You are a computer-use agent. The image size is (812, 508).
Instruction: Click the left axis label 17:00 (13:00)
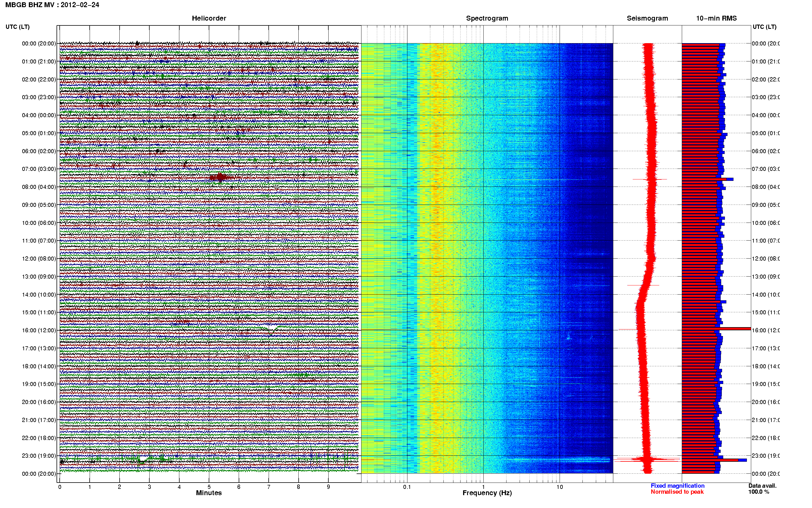pos(39,348)
